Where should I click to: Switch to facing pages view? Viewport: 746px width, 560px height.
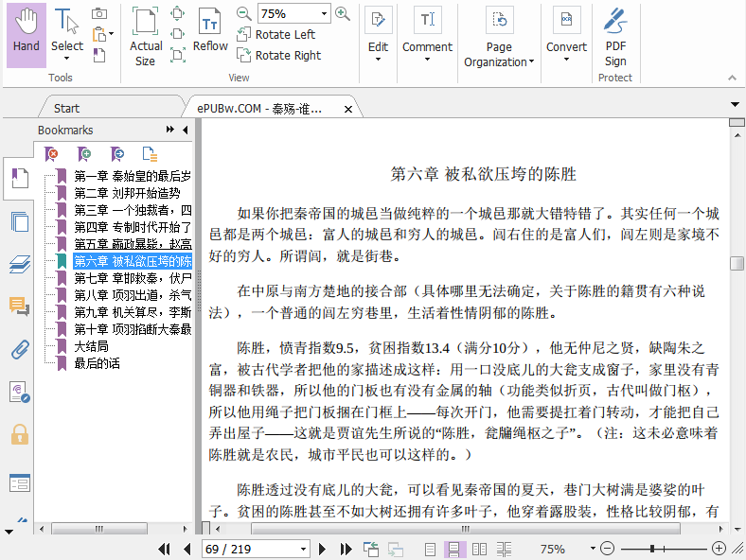(479, 550)
